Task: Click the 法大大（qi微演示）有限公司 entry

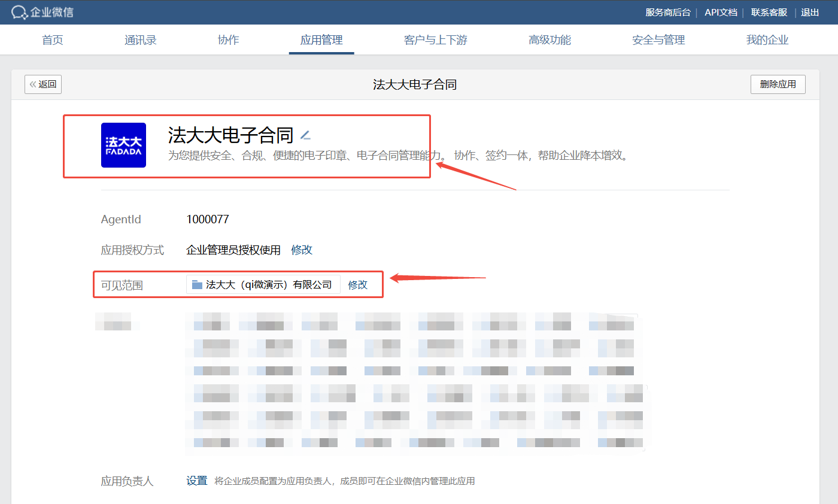Action: pyautogui.click(x=263, y=285)
